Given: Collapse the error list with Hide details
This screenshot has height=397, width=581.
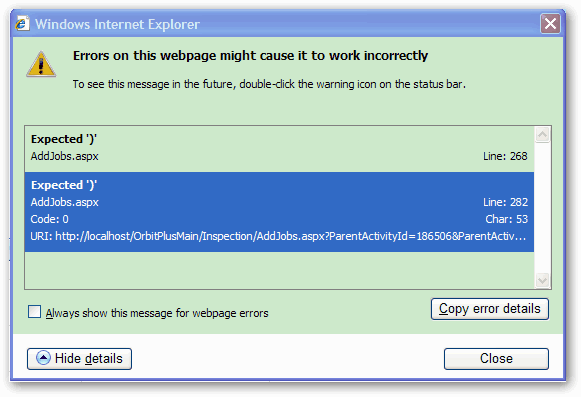Looking at the screenshot, I should tap(79, 358).
